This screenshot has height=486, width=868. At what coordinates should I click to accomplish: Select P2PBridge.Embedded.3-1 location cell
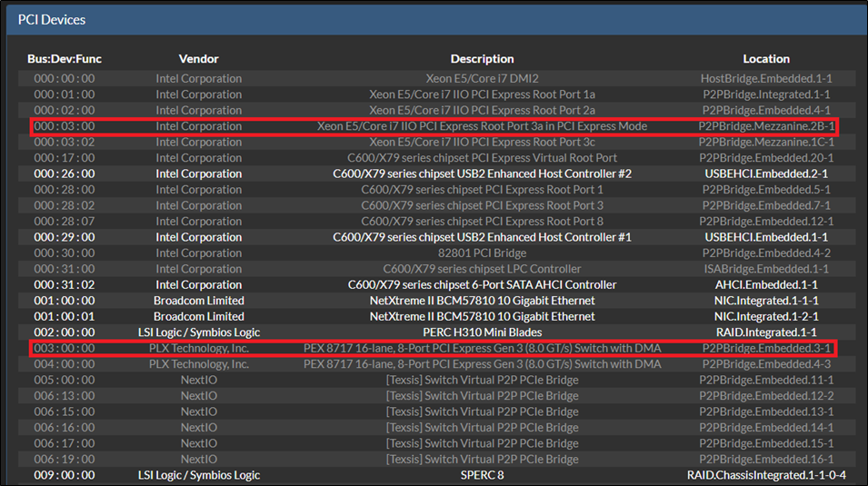(x=766, y=348)
